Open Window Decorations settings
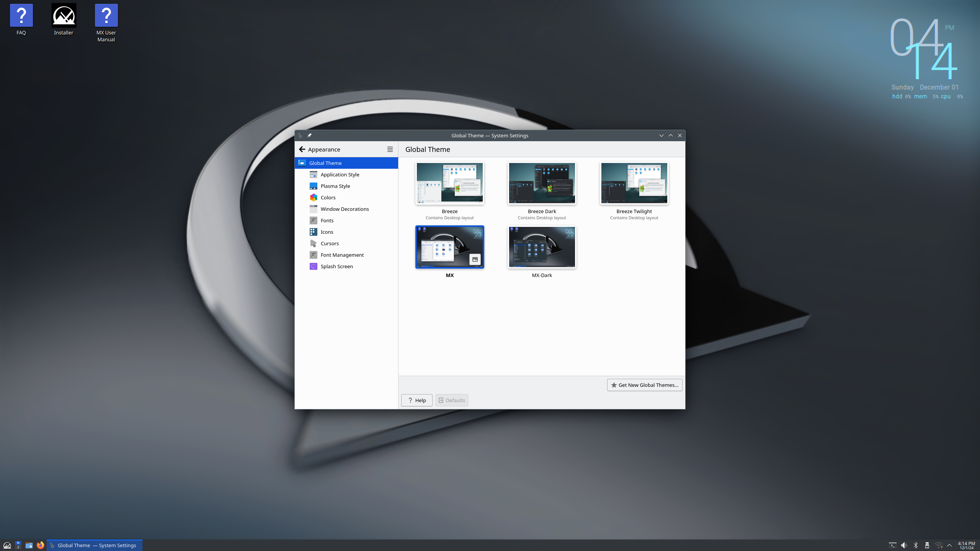This screenshot has height=551, width=980. click(x=345, y=209)
